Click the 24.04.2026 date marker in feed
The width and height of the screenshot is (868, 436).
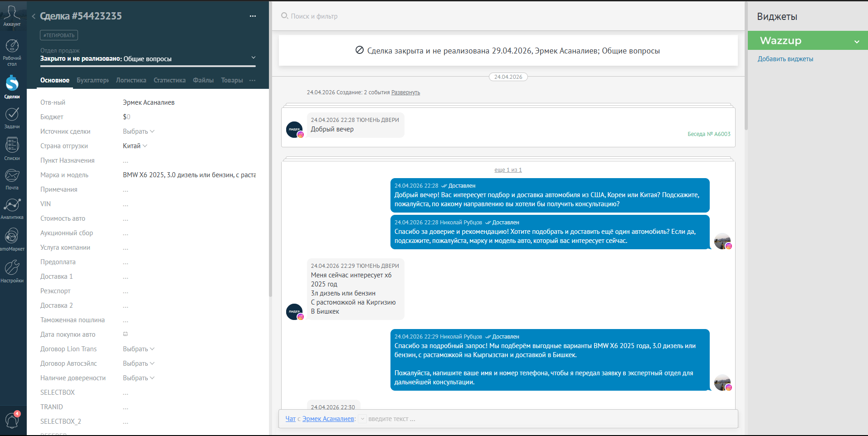[x=508, y=77]
